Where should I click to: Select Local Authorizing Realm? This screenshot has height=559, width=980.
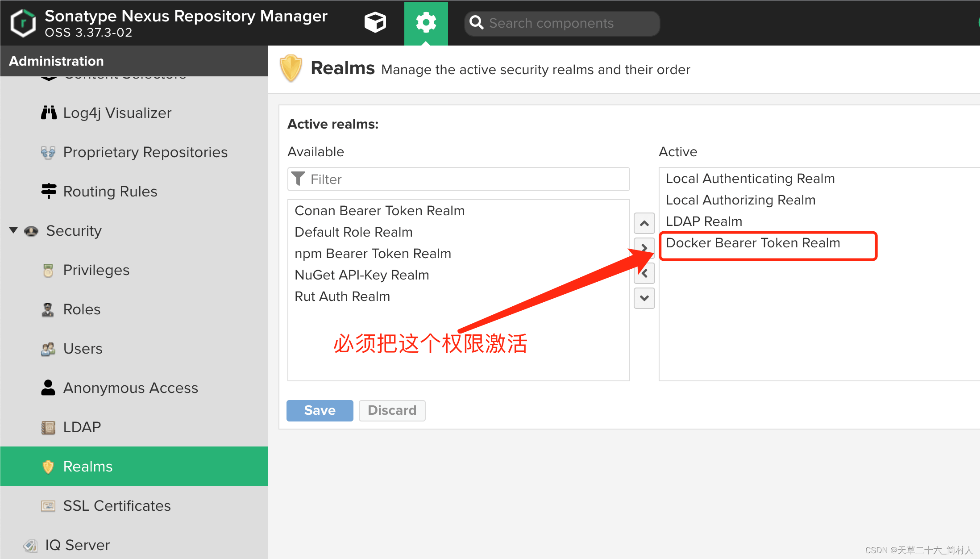740,200
